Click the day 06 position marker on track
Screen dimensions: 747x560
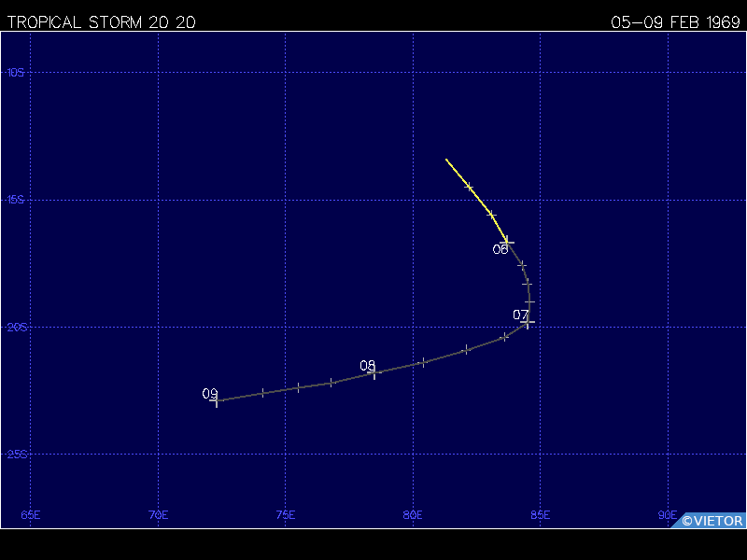508,241
